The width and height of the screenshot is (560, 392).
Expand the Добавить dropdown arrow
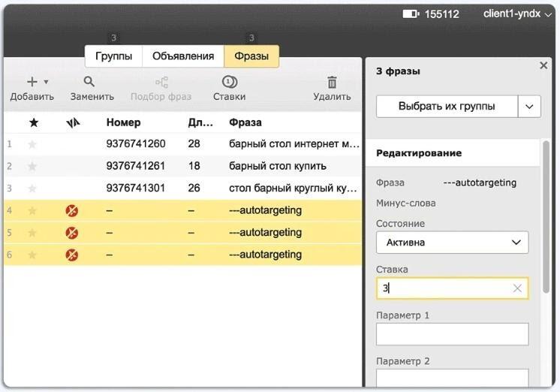click(x=46, y=82)
